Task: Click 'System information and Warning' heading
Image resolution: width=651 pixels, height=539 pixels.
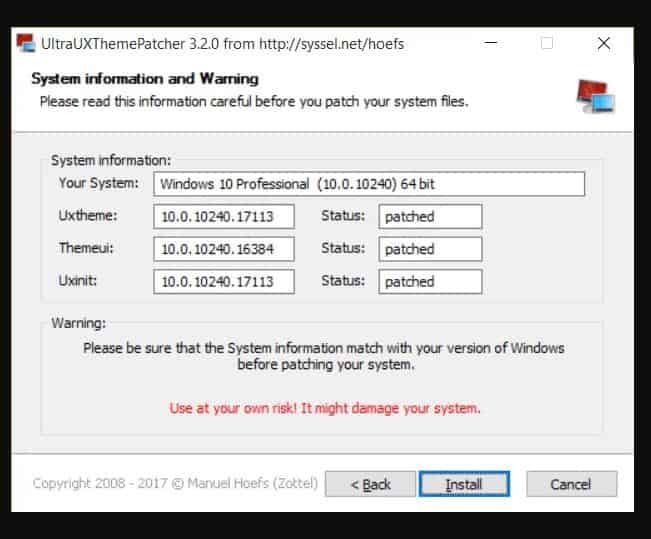Action: click(145, 78)
